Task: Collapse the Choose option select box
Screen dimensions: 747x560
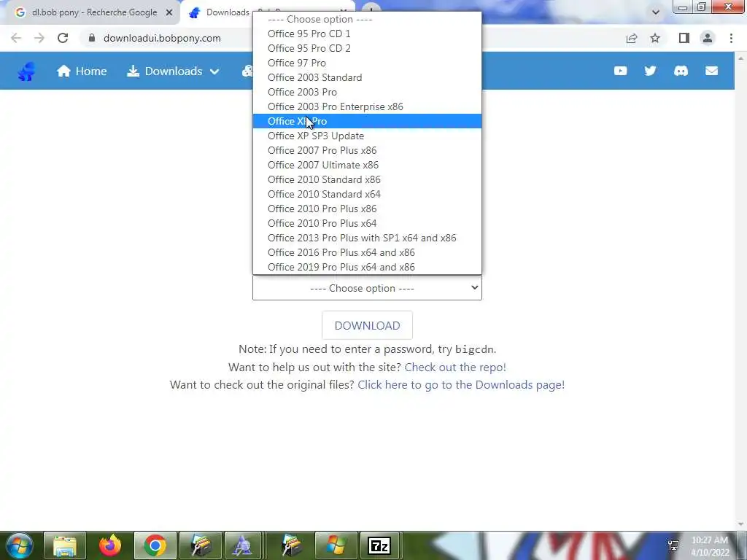Action: (x=368, y=288)
